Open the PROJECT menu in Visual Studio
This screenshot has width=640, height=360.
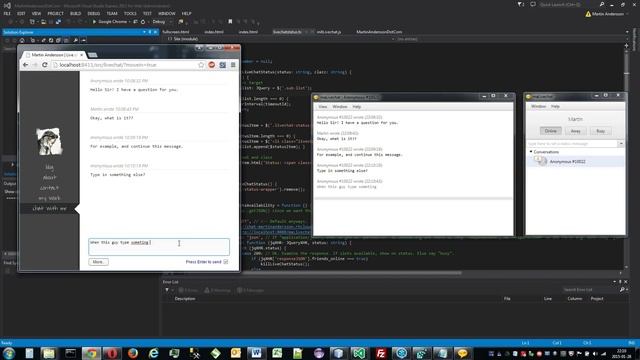tap(56, 13)
